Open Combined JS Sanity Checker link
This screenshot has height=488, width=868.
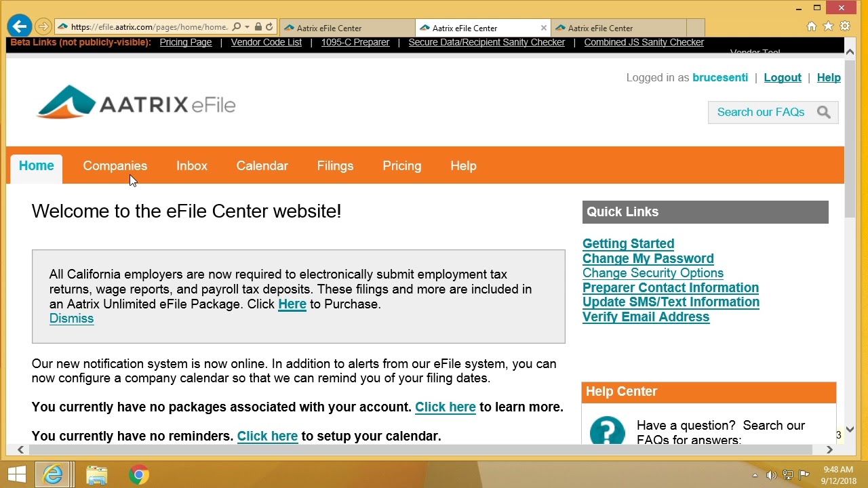[x=644, y=42]
